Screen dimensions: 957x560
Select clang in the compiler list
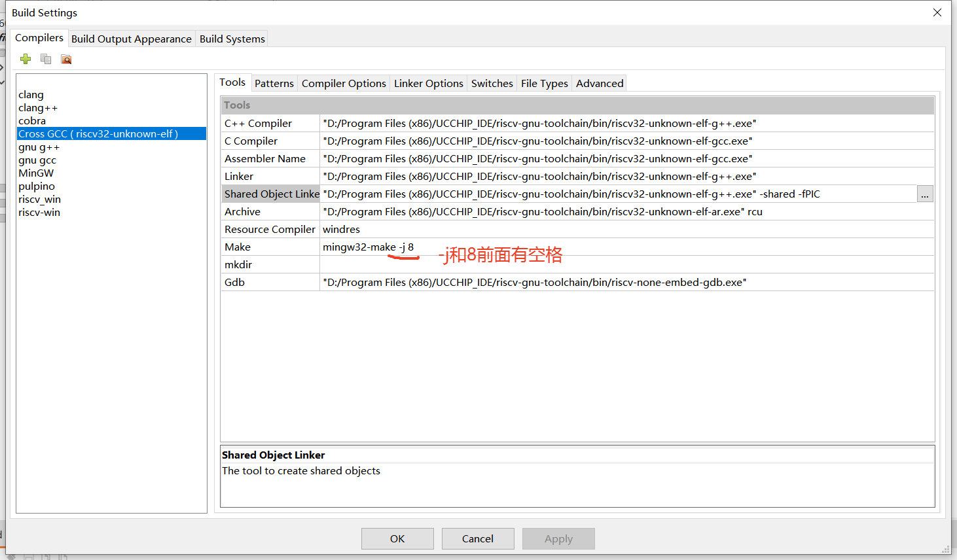(x=111, y=95)
